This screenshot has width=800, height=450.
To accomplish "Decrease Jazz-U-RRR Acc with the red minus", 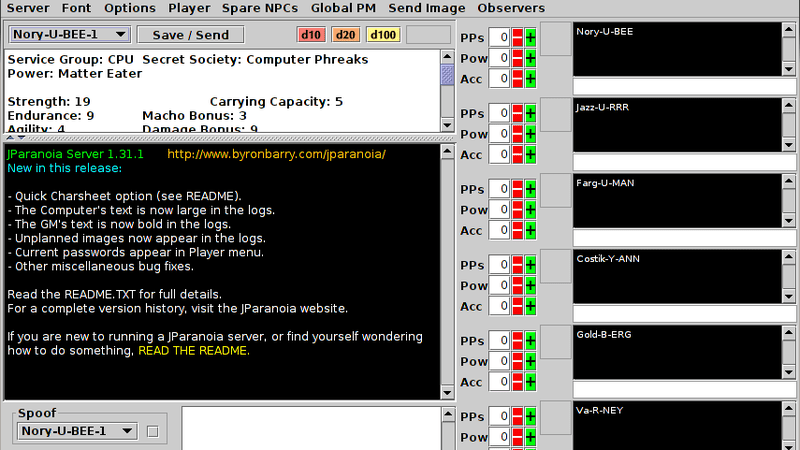I will click(517, 155).
